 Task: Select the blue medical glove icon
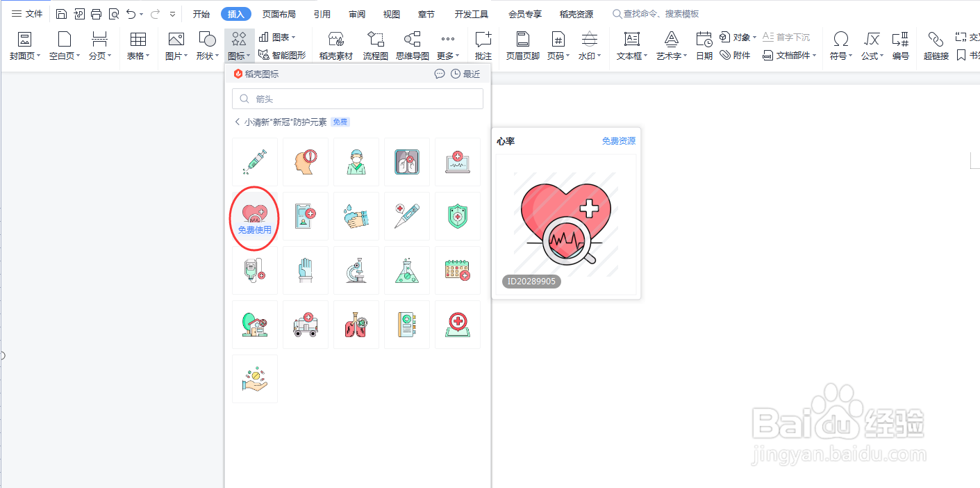coord(306,270)
